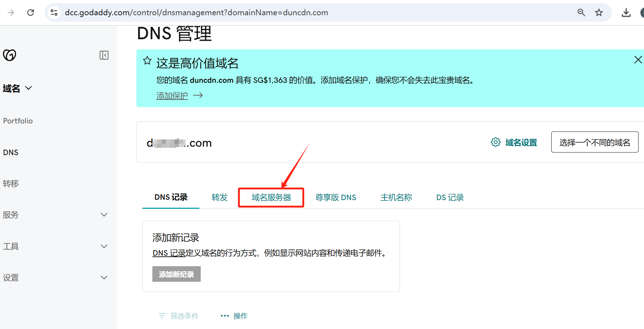Click 选择一个不同的域名 button

pos(595,142)
